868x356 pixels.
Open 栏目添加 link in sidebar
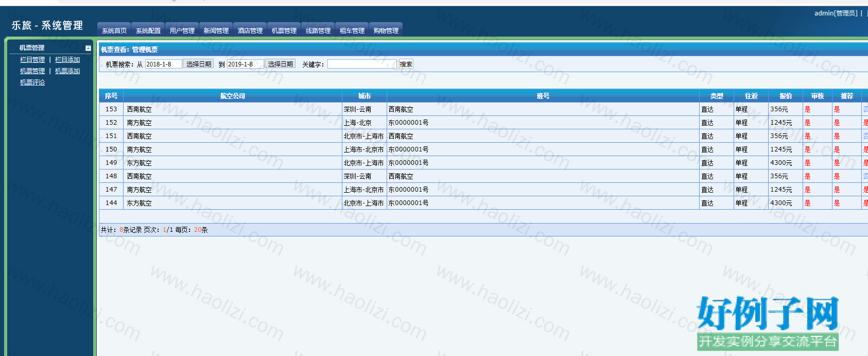[x=67, y=60]
